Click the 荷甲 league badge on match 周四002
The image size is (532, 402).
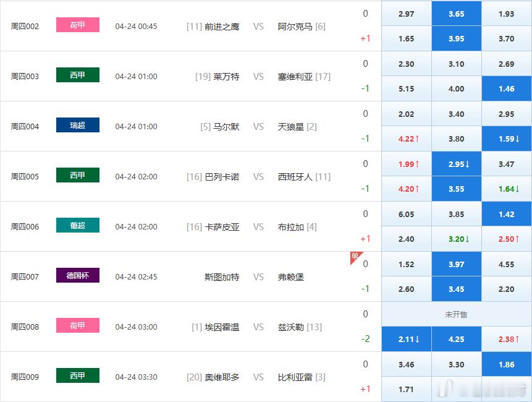click(77, 25)
